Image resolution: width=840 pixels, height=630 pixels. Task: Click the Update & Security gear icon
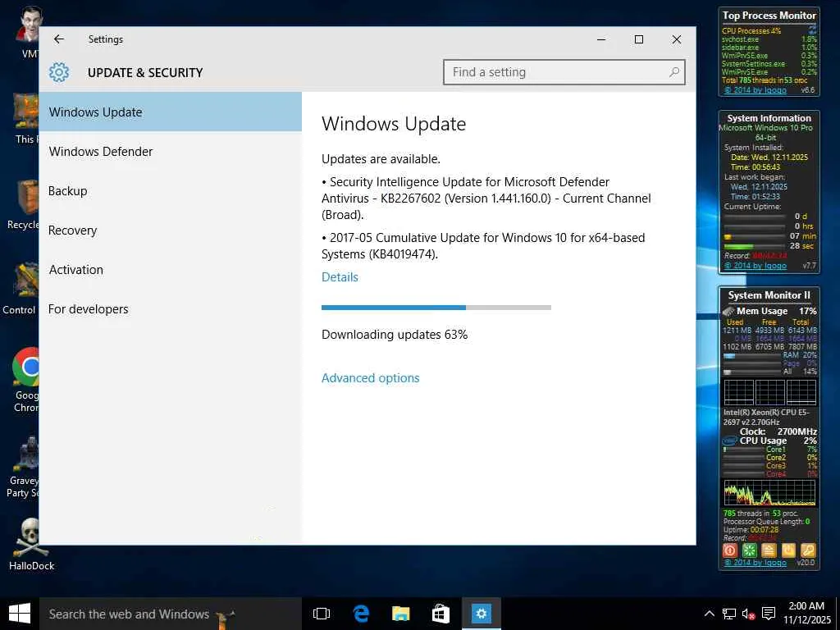point(59,72)
